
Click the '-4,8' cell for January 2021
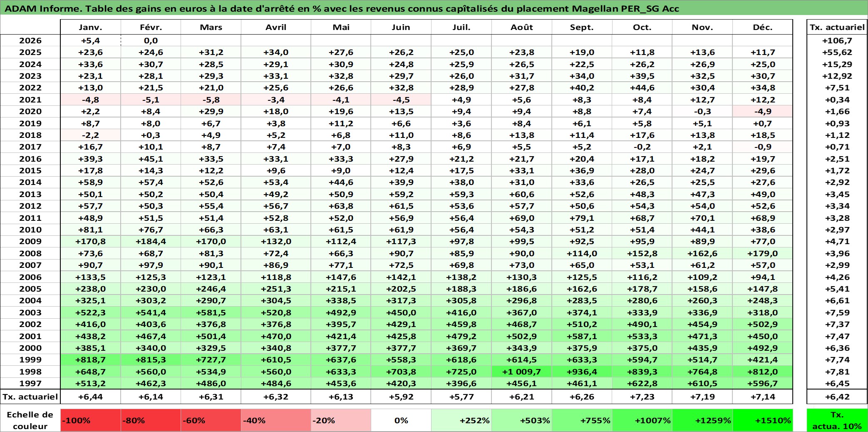[90, 100]
